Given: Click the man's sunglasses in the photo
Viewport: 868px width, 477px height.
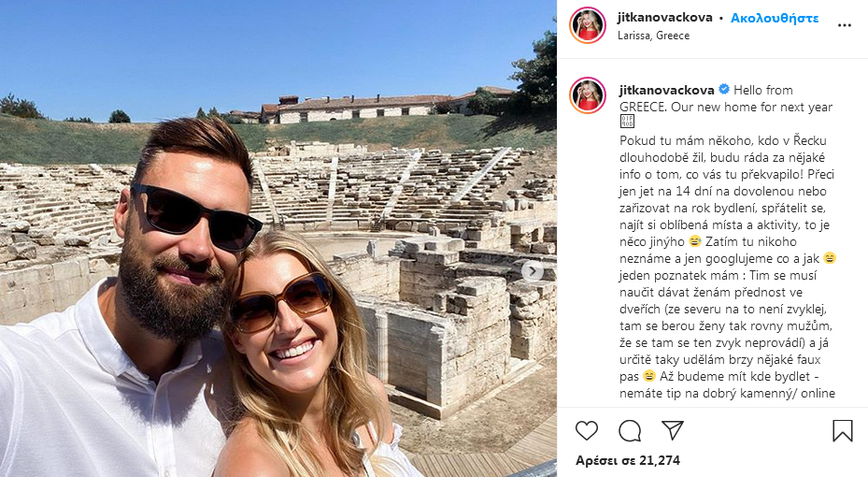Looking at the screenshot, I should point(196,216).
